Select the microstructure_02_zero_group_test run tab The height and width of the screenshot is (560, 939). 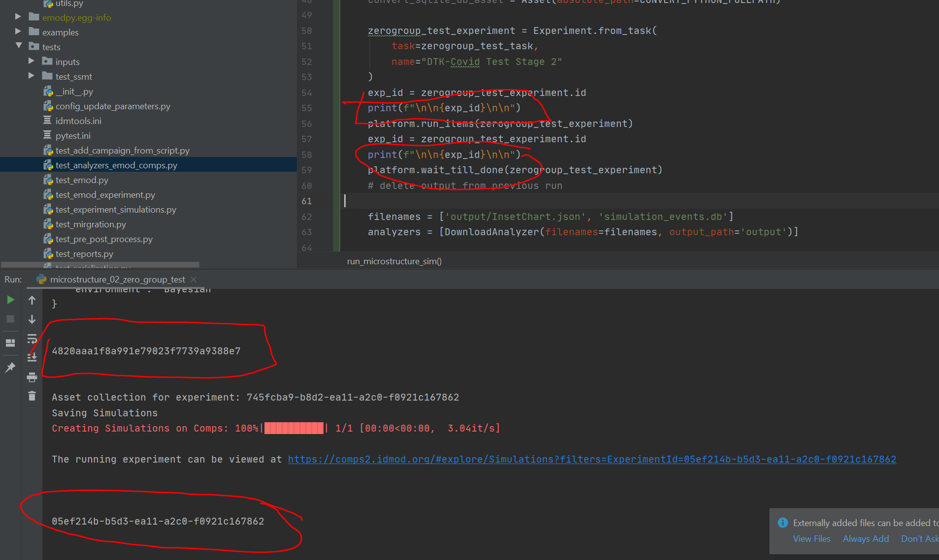(113, 279)
